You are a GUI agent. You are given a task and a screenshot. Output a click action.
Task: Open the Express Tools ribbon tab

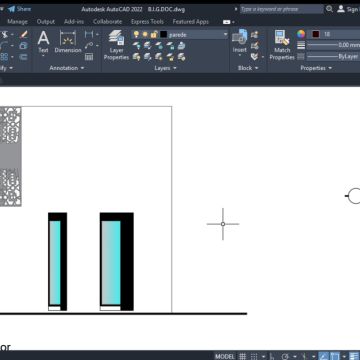[x=147, y=22]
